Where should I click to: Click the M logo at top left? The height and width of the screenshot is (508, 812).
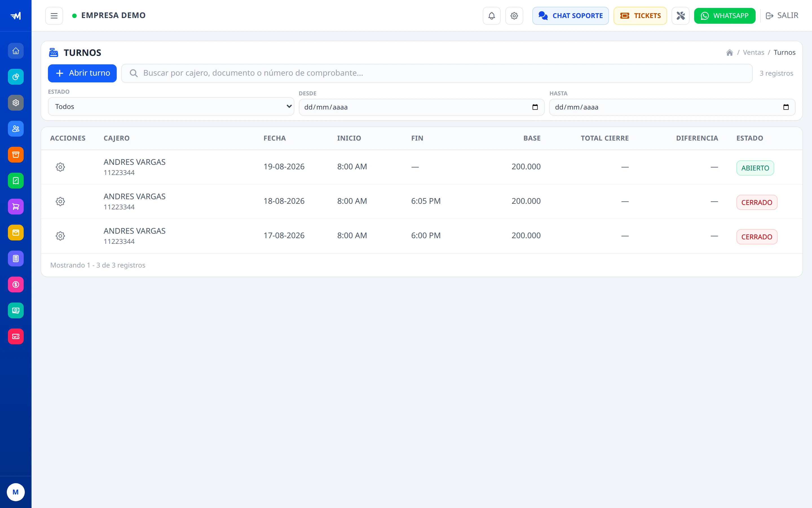16,16
